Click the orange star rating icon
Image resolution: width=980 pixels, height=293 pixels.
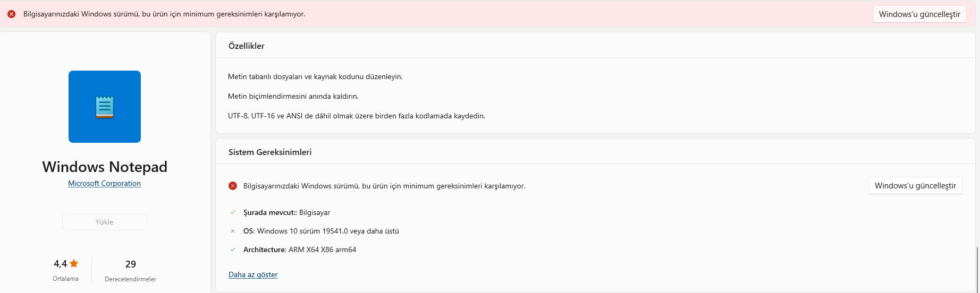pyautogui.click(x=74, y=263)
